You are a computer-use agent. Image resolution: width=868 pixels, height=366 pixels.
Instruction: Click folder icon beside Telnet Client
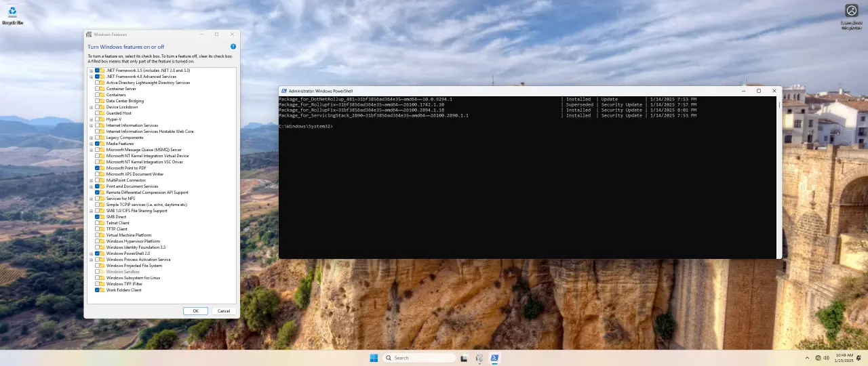coord(102,223)
